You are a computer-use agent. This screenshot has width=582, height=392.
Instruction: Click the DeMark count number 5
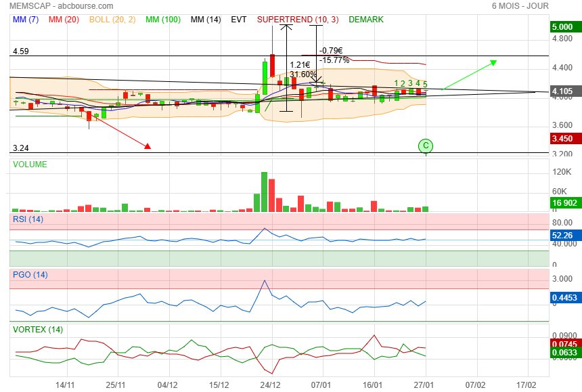point(425,84)
